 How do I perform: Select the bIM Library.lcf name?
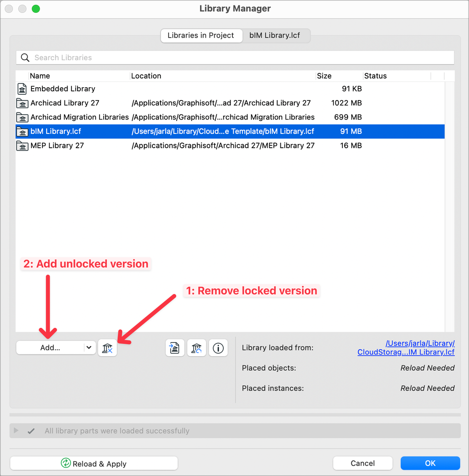point(56,132)
